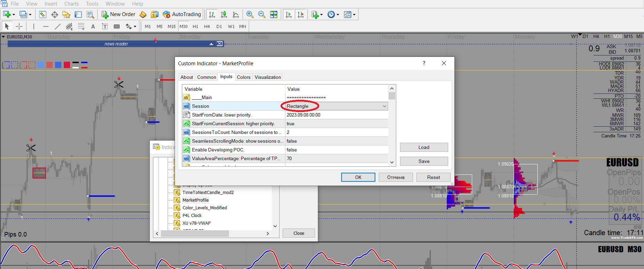Expand the Profiles dropdown arrow
This screenshot has height=269, width=644.
coord(30,15)
